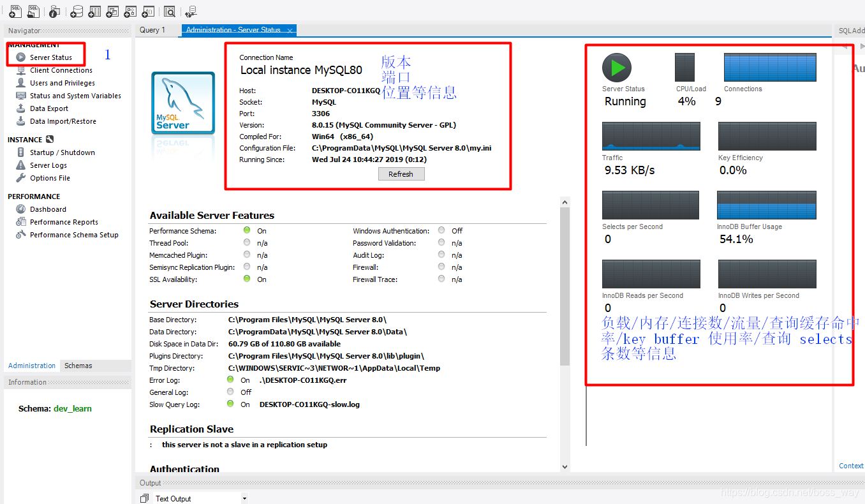Click the General Log Off indicator

click(x=230, y=392)
